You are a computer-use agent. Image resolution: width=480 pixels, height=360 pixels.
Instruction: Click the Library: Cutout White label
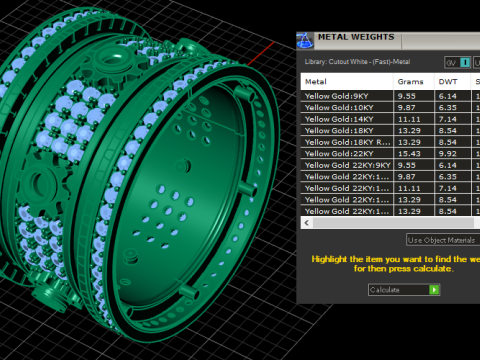pos(357,62)
